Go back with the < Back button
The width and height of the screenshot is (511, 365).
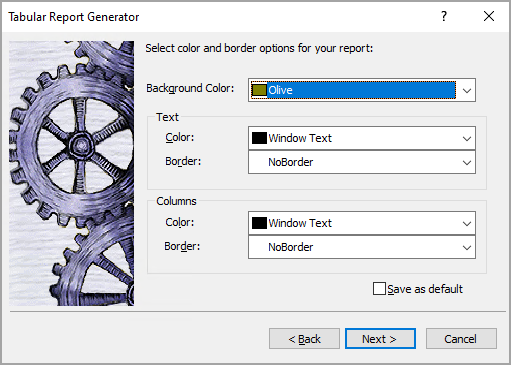click(x=304, y=339)
